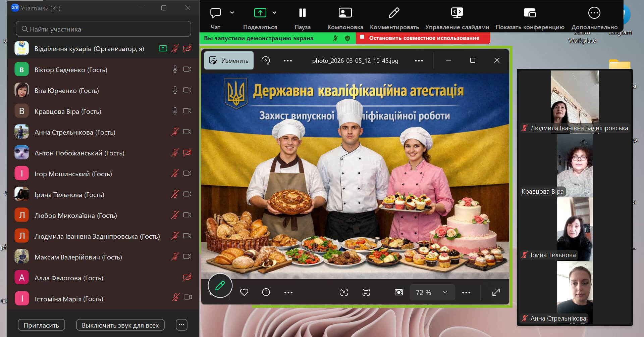Image resolution: width=644 pixels, height=337 pixels.
Task: Open the Chat panel icon
Action: pos(215,13)
